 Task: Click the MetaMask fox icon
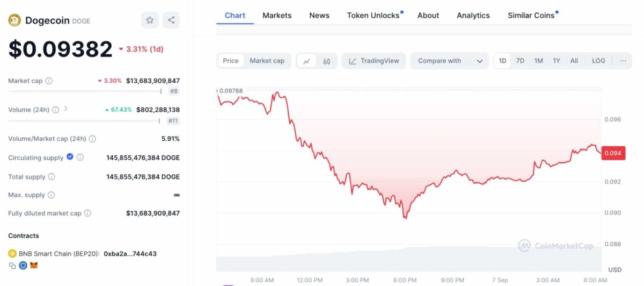34,266
